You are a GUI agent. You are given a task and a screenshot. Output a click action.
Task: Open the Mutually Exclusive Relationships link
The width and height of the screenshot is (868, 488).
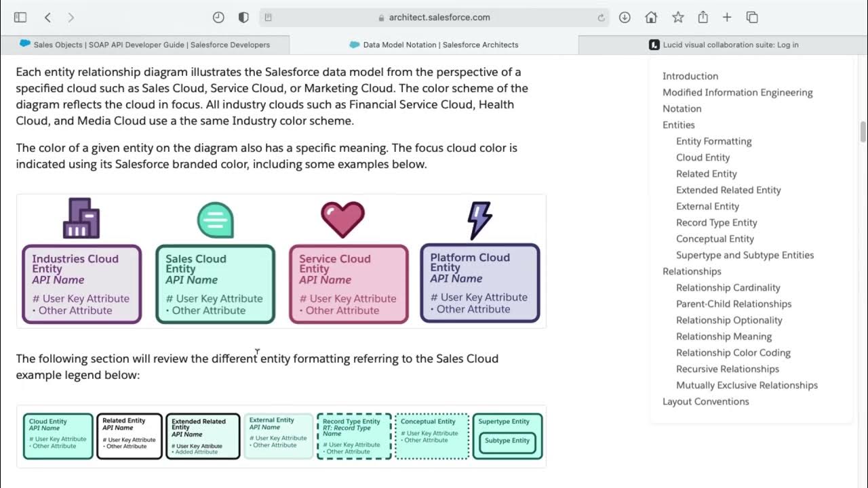(x=747, y=385)
